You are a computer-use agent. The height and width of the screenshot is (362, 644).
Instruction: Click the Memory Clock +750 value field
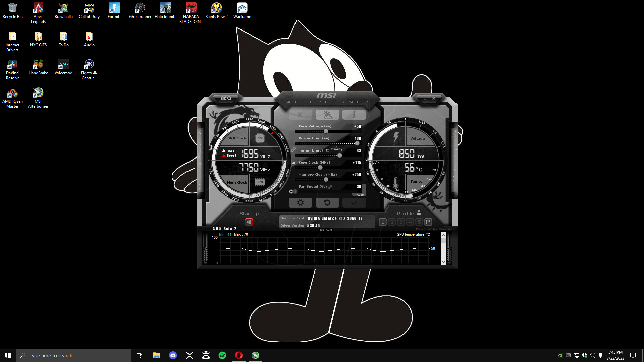[357, 175]
